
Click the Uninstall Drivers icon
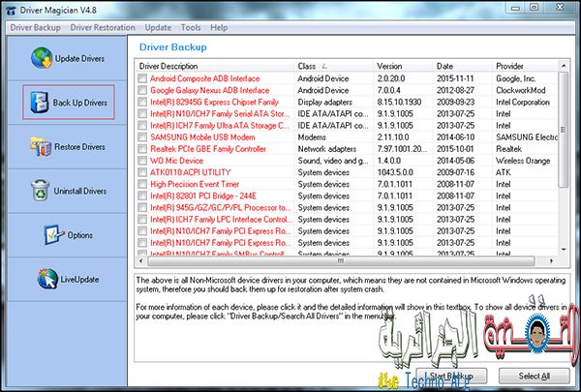coord(38,191)
